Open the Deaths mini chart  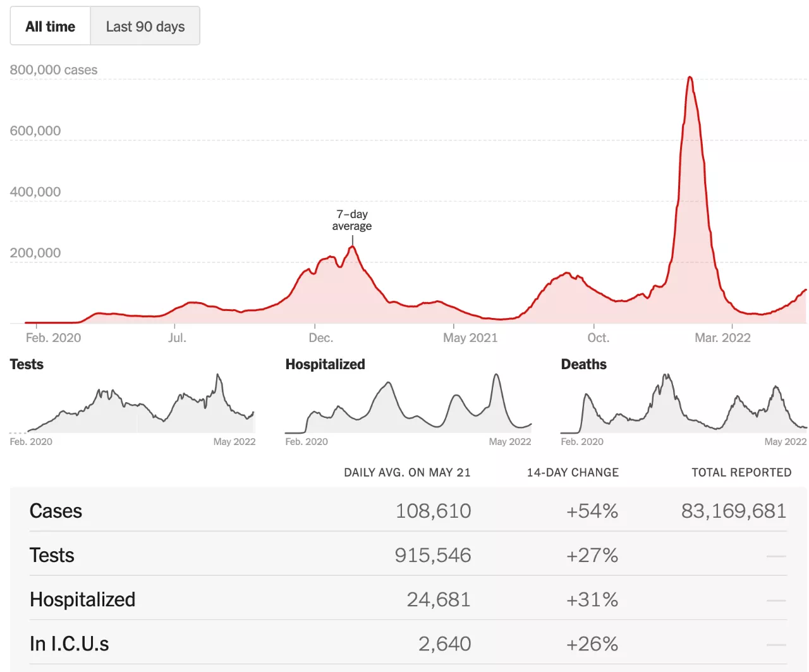[x=684, y=403]
